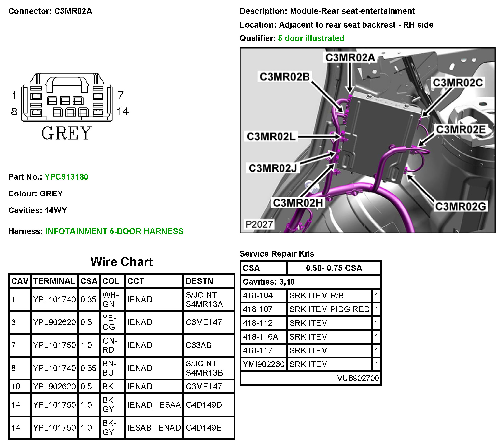Click the C3MR02B callout label
The width and height of the screenshot is (504, 446).
click(x=285, y=77)
